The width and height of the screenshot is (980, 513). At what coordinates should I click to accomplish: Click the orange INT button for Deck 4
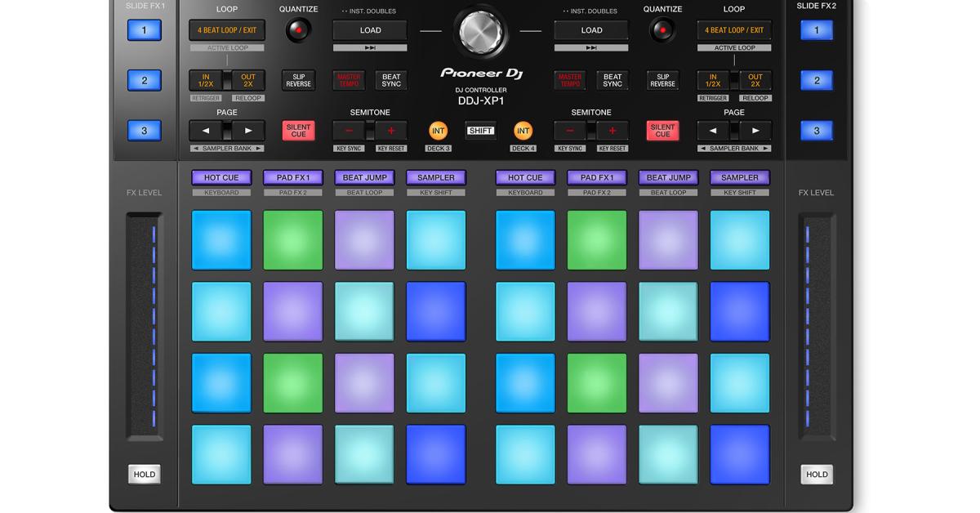523,131
